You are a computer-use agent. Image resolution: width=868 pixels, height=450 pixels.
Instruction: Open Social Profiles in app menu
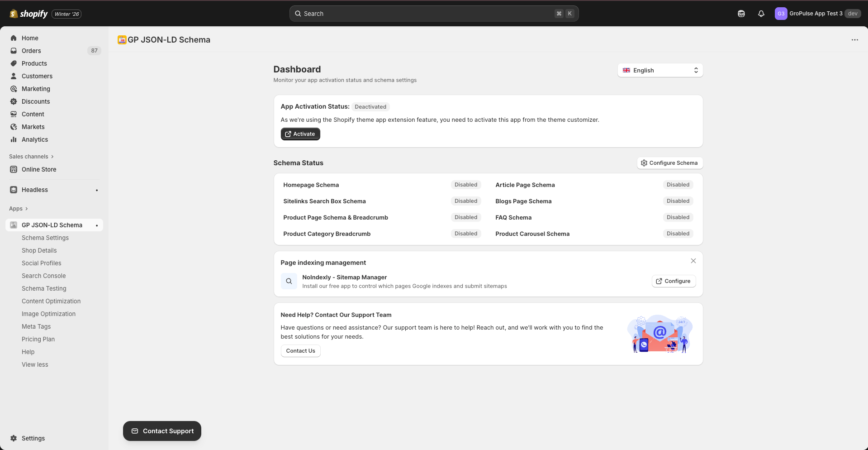click(x=42, y=263)
